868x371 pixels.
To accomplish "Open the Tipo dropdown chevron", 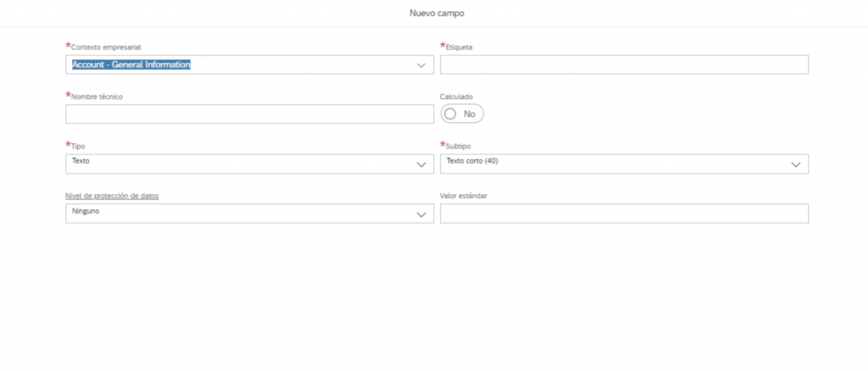I will pyautogui.click(x=421, y=164).
